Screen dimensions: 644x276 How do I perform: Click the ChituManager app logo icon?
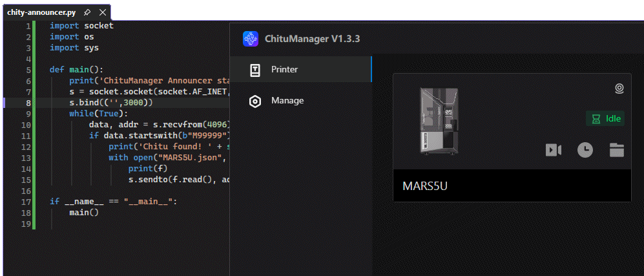coord(250,39)
